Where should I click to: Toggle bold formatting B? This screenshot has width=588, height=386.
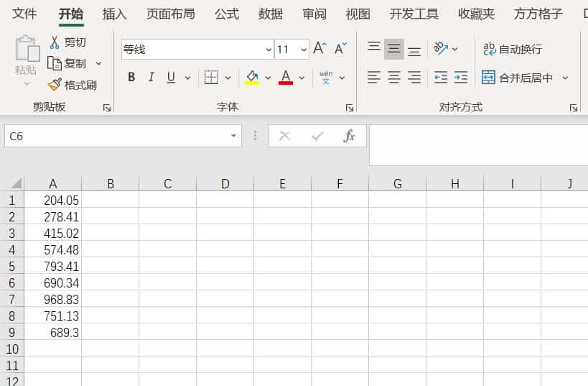point(131,78)
